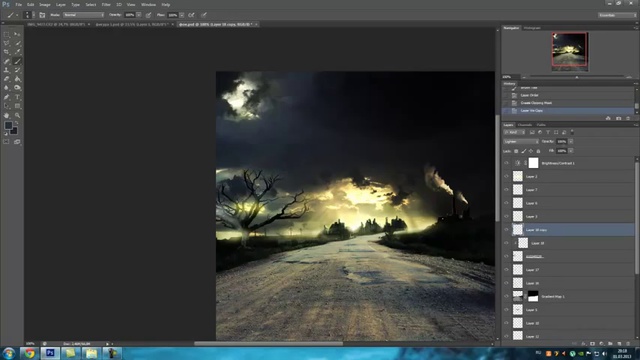Select the Blur droplet tool
Image resolution: width=640 pixels, height=360 pixels.
(7, 88)
